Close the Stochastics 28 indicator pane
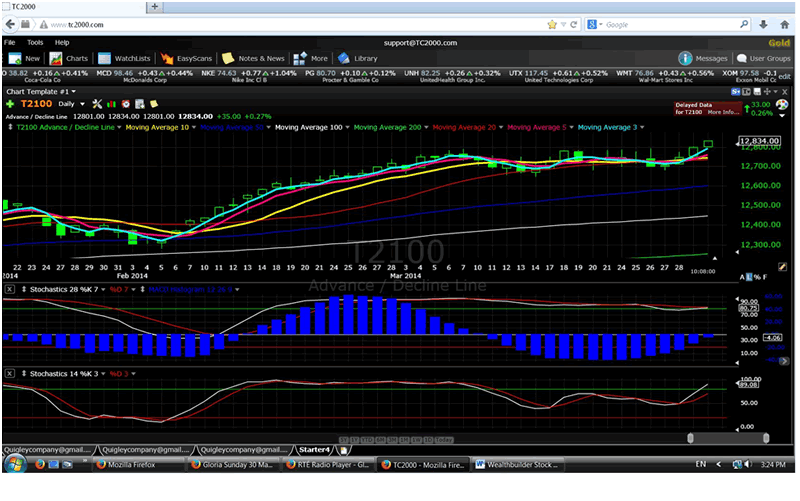Viewport: 800px width, 501px height. pyautogui.click(x=9, y=289)
